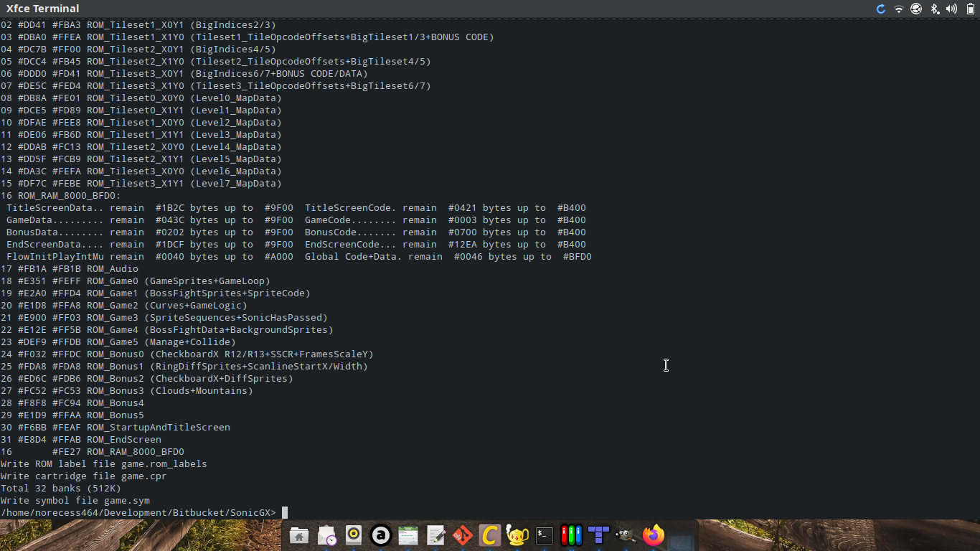Click the '#BFD0' limit after Global Code+Data
This screenshot has width=980, height=551.
click(578, 256)
